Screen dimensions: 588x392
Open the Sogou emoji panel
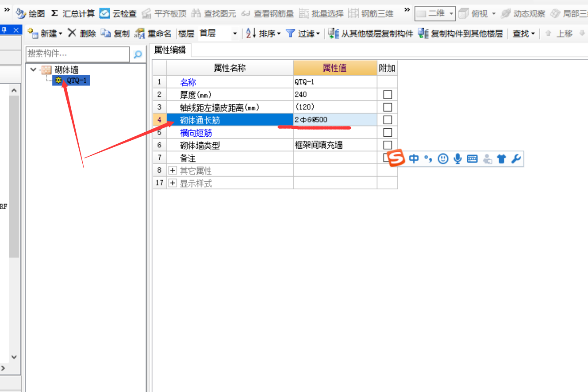click(x=443, y=159)
